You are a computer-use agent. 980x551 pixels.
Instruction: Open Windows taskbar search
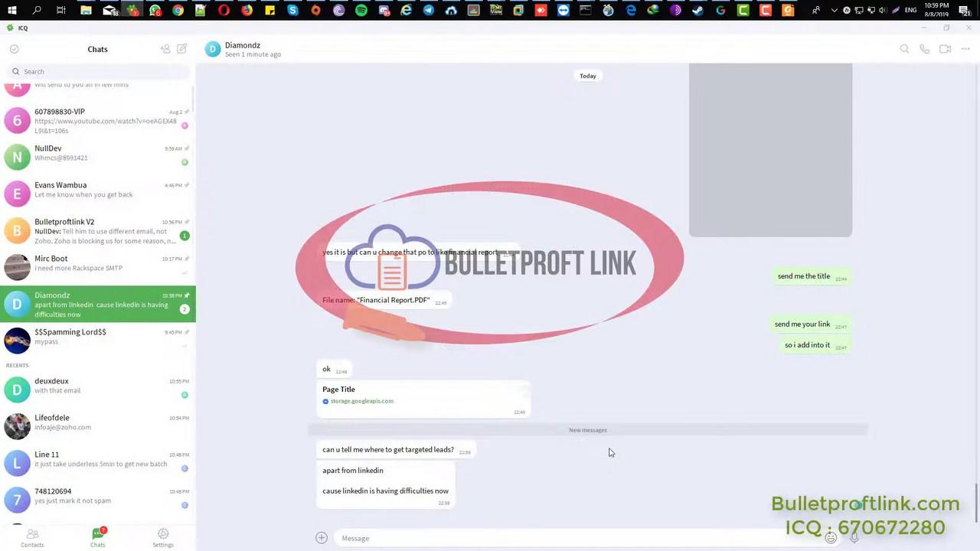(x=37, y=10)
